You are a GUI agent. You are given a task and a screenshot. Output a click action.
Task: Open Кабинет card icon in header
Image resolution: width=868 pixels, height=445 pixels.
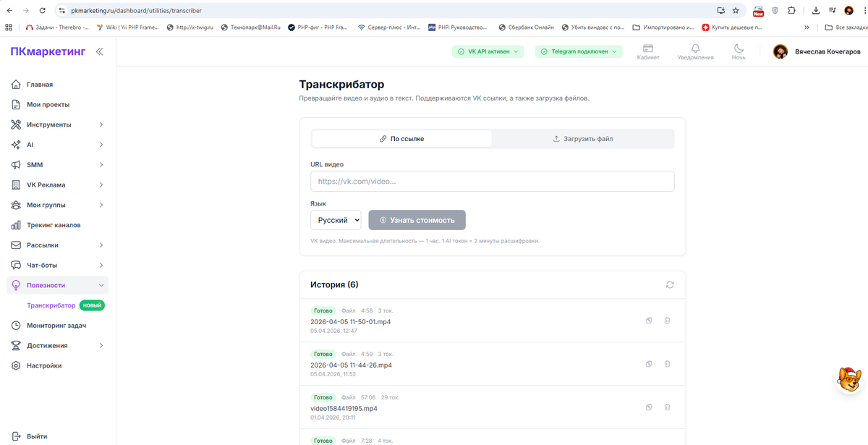(648, 51)
